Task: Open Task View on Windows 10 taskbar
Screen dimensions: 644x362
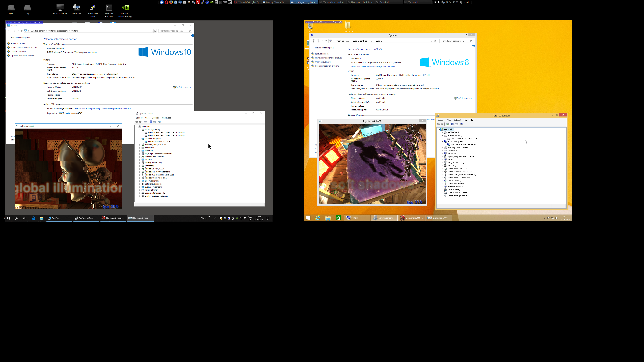Action: click(x=25, y=218)
